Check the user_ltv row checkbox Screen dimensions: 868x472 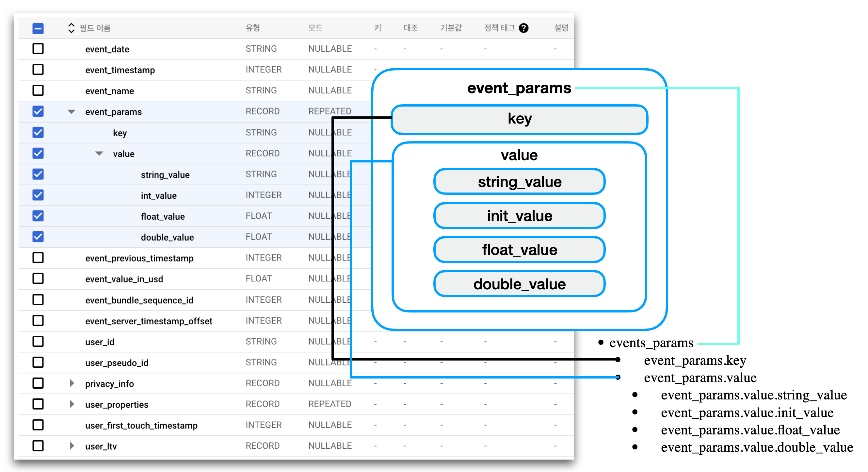[38, 446]
